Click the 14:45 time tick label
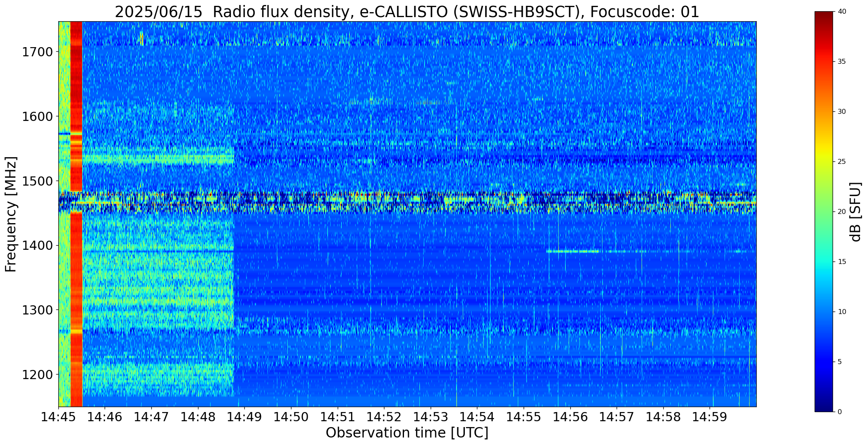This screenshot has height=445, width=868. (x=58, y=417)
